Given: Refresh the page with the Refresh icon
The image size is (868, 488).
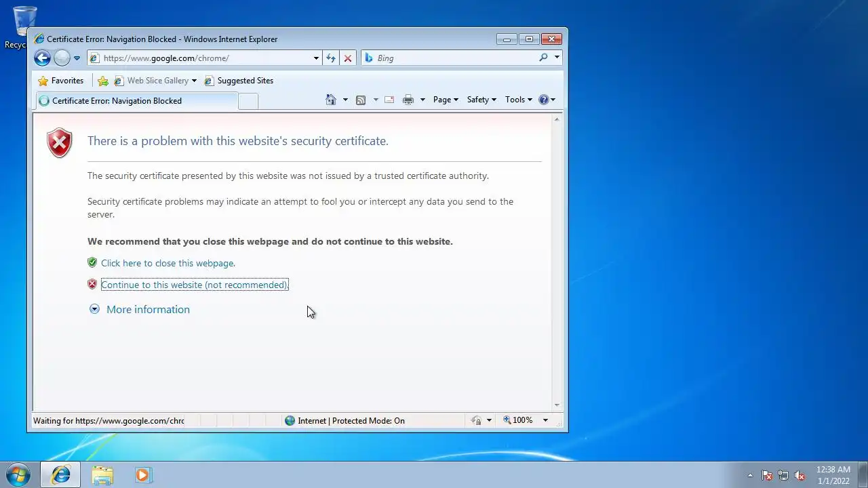Looking at the screenshot, I should [331, 58].
